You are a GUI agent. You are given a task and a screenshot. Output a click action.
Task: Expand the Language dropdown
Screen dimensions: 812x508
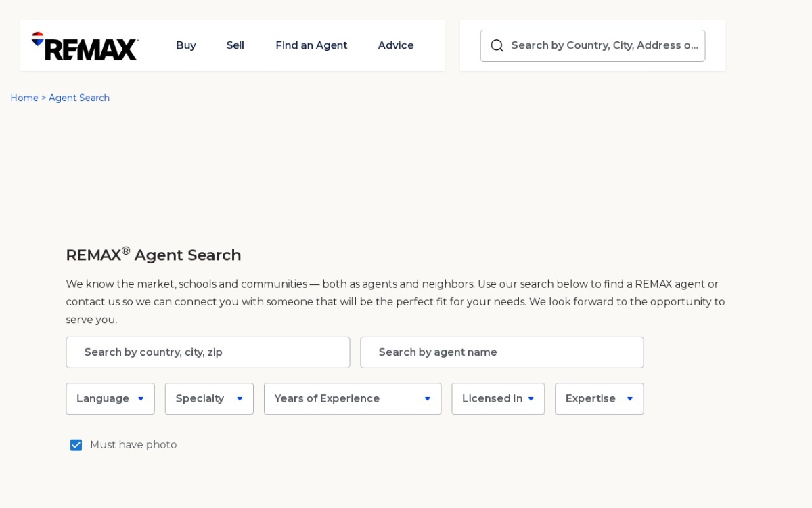click(x=110, y=398)
